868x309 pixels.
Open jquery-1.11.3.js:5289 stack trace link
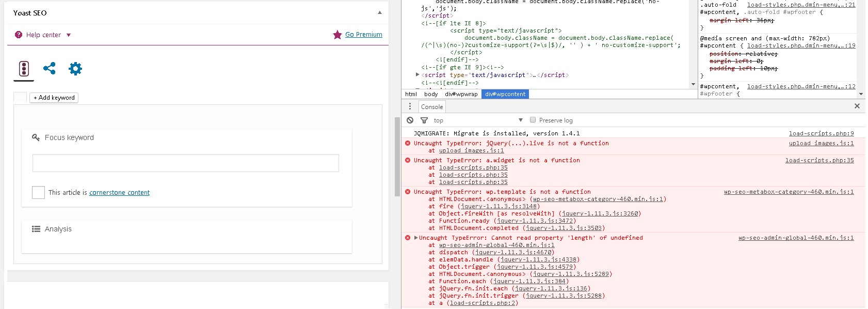point(571,274)
